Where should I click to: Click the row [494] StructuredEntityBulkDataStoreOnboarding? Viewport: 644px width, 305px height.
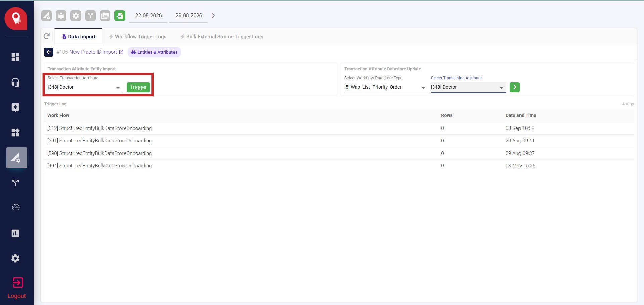[x=339, y=166]
